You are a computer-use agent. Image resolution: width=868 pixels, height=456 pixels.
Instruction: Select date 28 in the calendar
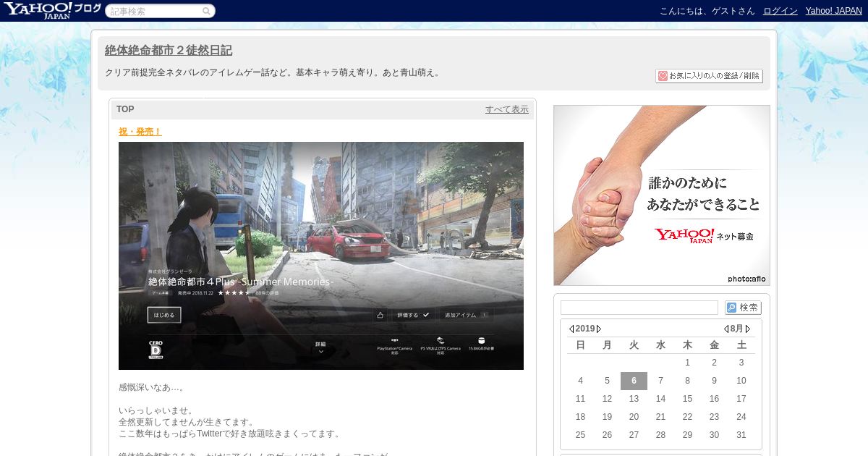[x=660, y=435]
